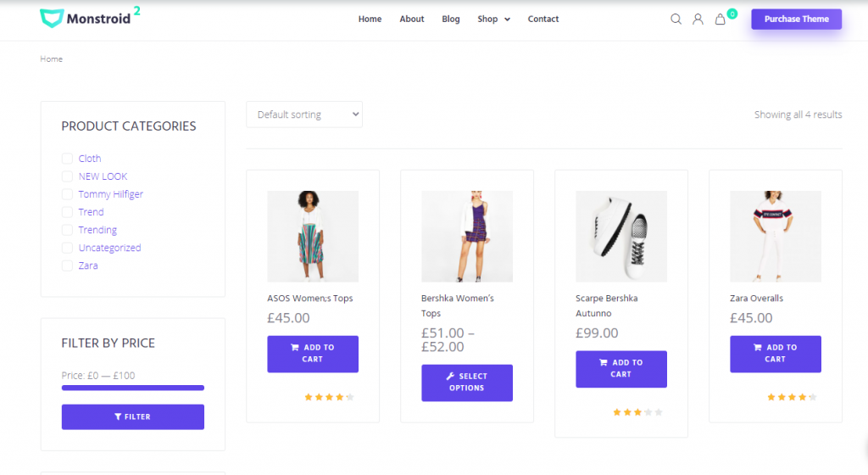The width and height of the screenshot is (868, 475).
Task: Open the Blog menu item
Action: point(451,19)
